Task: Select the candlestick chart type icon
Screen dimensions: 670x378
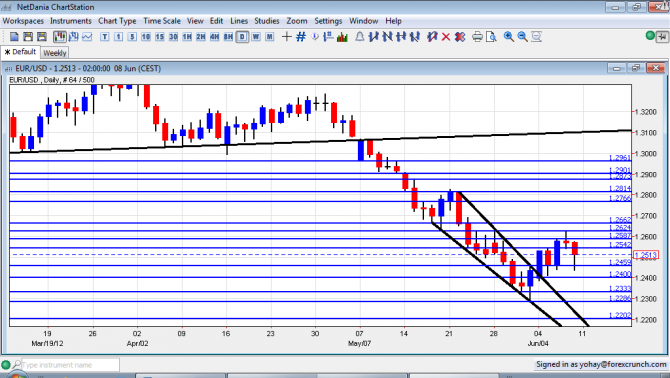Action: [60, 37]
